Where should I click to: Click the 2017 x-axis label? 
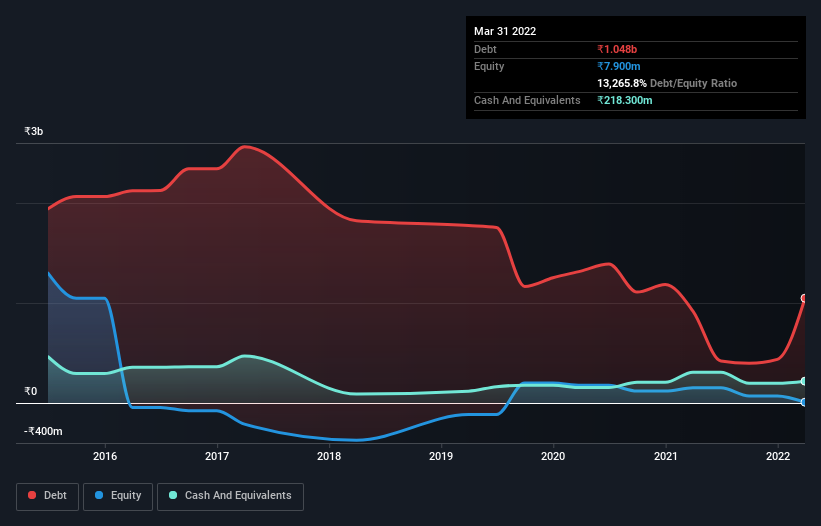coord(217,456)
